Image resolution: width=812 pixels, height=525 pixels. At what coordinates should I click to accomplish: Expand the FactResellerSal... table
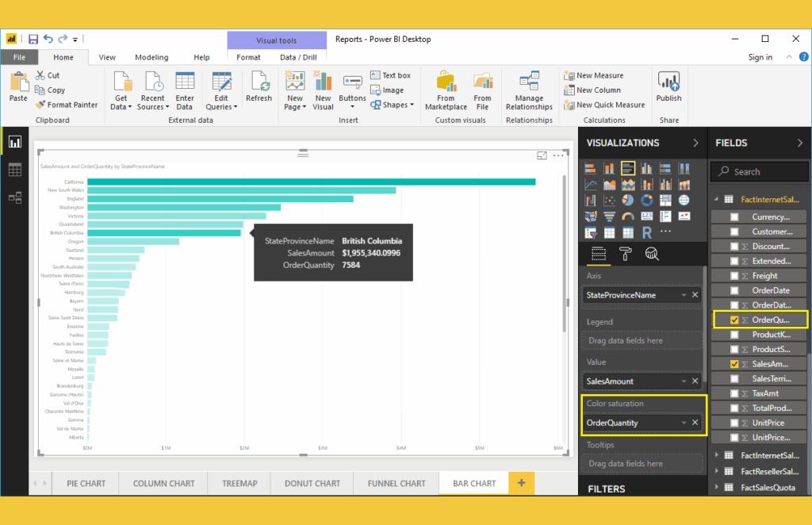[717, 471]
